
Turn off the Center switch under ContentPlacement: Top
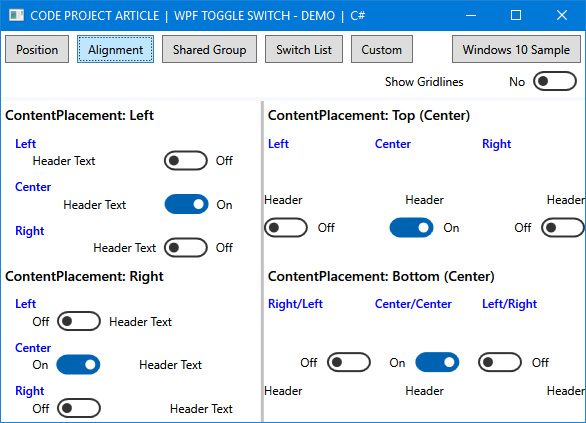(411, 228)
